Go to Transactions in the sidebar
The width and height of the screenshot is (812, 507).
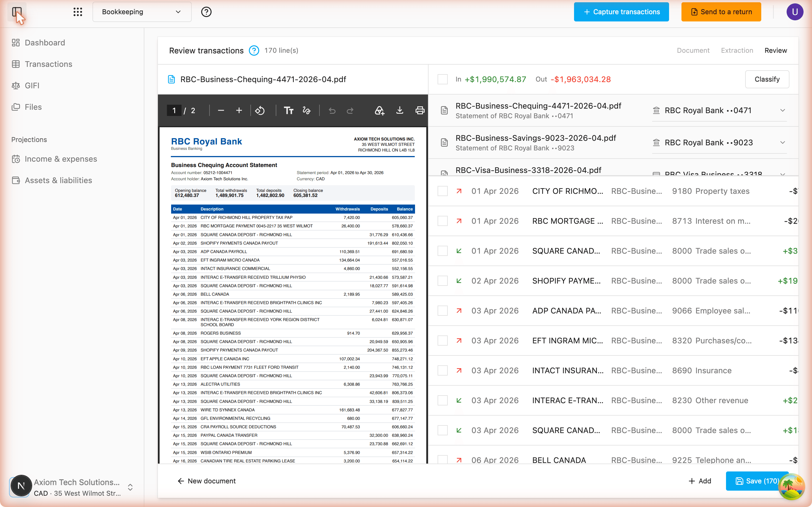point(42,64)
